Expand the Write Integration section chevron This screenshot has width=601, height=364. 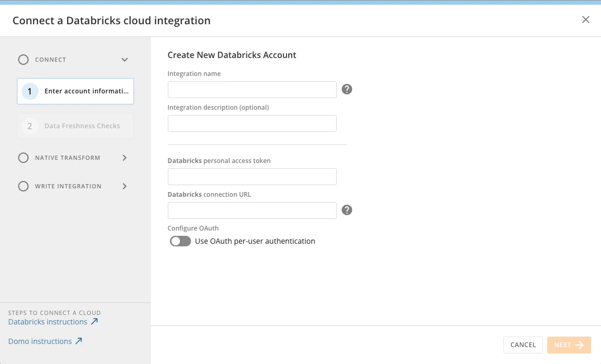click(125, 186)
